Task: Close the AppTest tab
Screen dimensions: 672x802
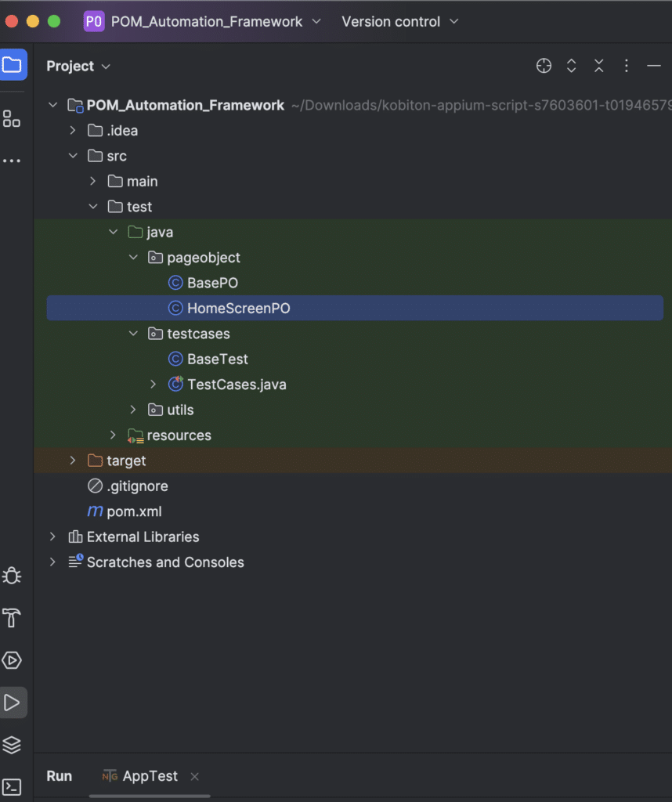Action: pyautogui.click(x=193, y=775)
